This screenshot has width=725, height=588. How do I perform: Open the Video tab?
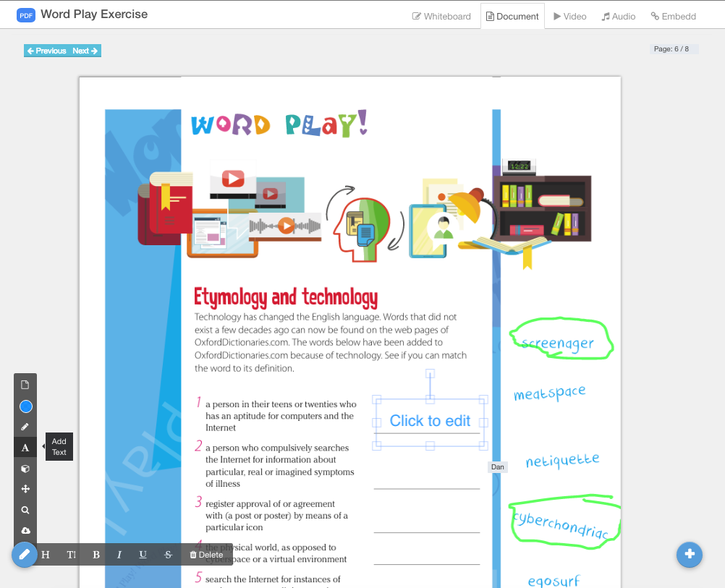point(569,16)
